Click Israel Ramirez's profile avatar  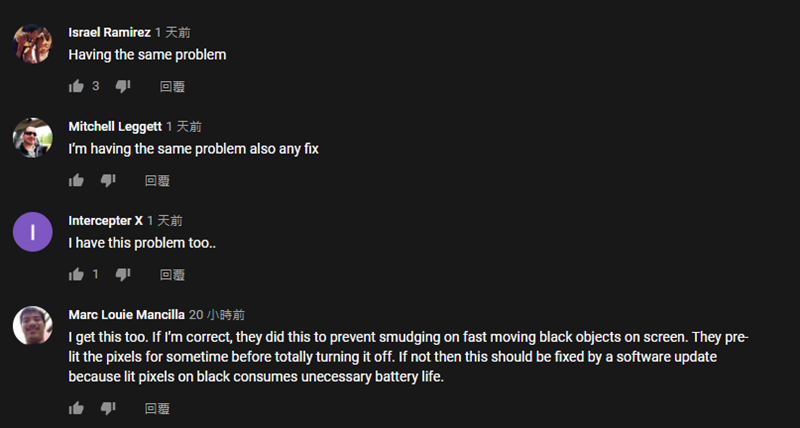[x=32, y=43]
